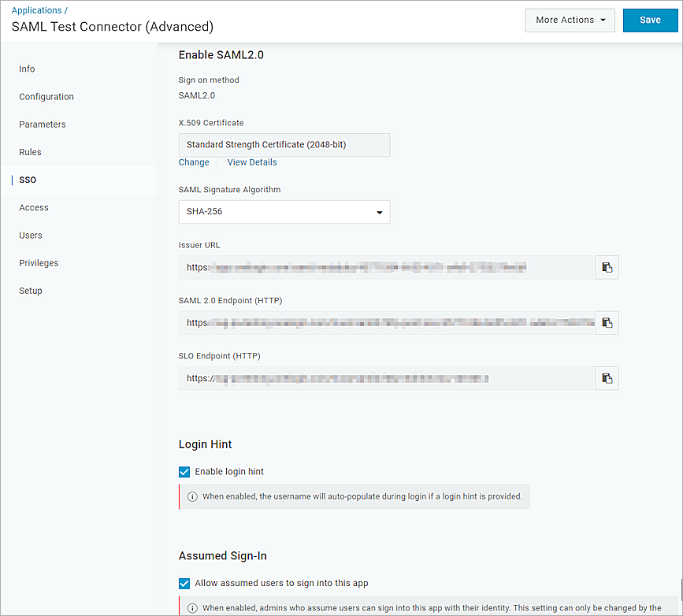Switch to the Access section
This screenshot has width=683, height=616.
(33, 207)
